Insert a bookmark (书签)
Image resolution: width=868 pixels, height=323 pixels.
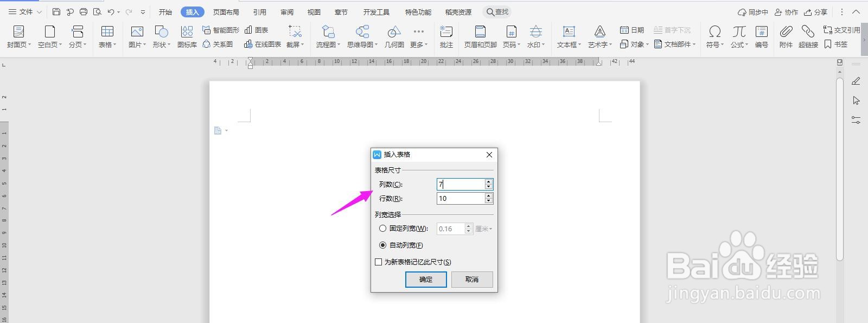(836, 44)
